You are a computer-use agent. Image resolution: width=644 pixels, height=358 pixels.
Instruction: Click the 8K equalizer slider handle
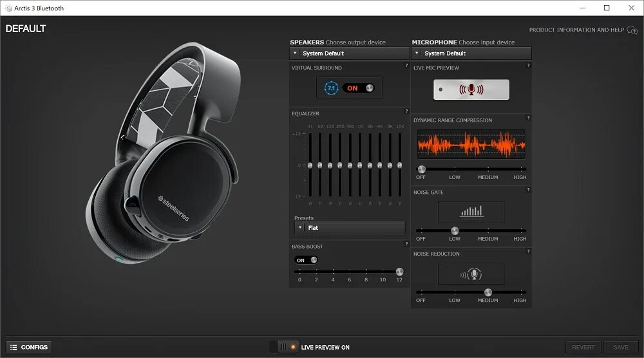point(390,165)
